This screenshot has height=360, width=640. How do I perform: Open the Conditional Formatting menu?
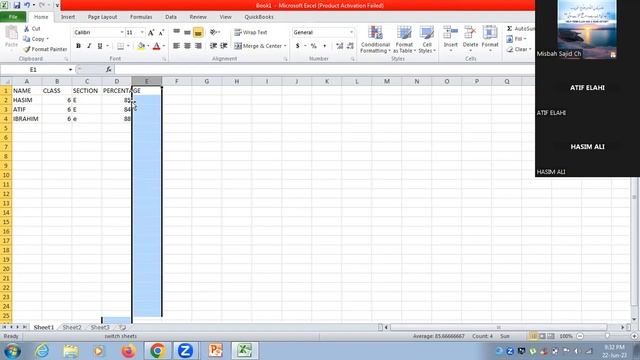(375, 39)
